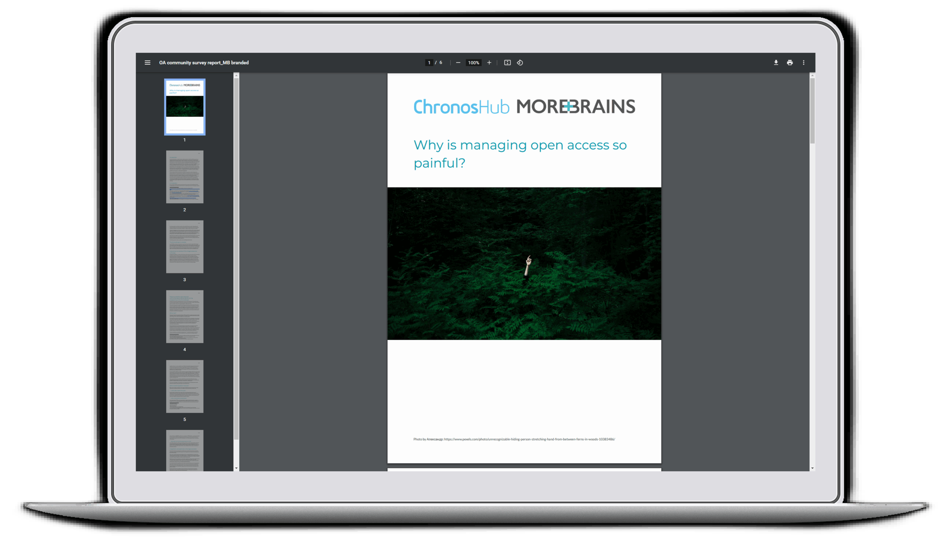Click the Pexels photo credit link
The height and width of the screenshot is (560, 938).
(529, 439)
